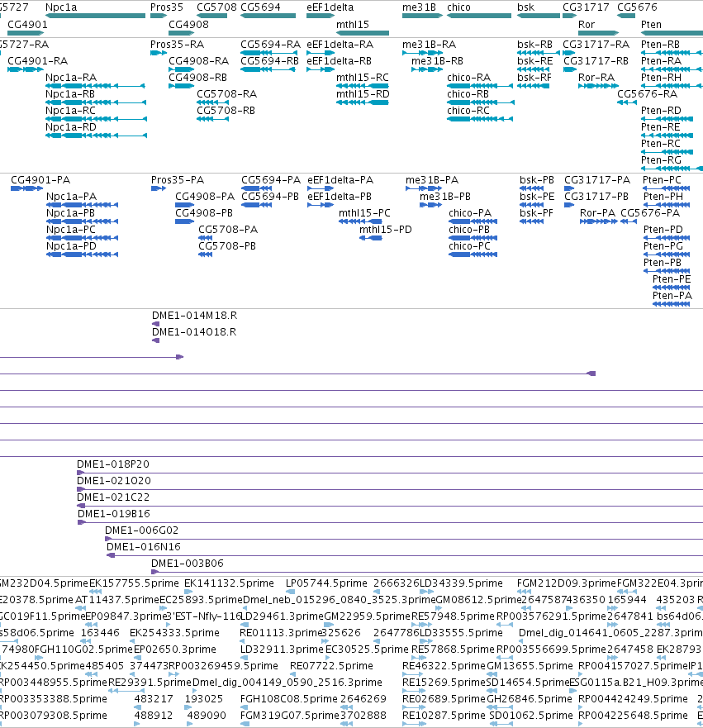Select EST EK254333.5prime
703x728 pixels.
point(174,633)
